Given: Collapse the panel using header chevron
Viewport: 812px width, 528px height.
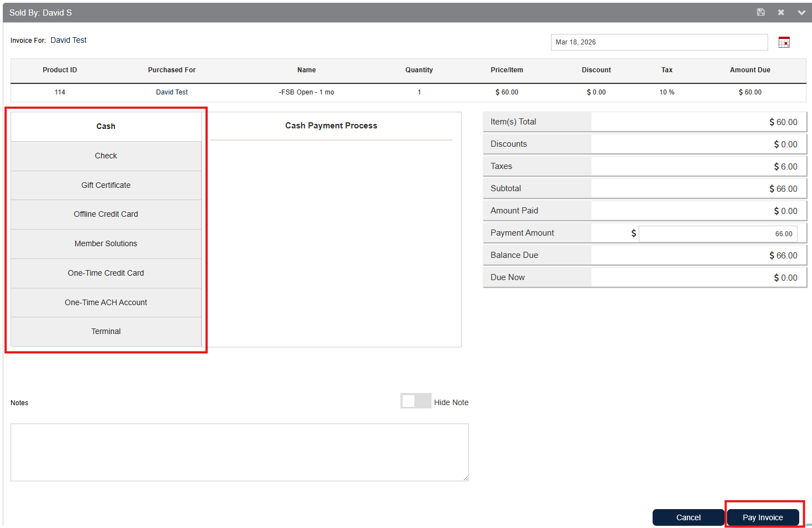Looking at the screenshot, I should pyautogui.click(x=801, y=12).
